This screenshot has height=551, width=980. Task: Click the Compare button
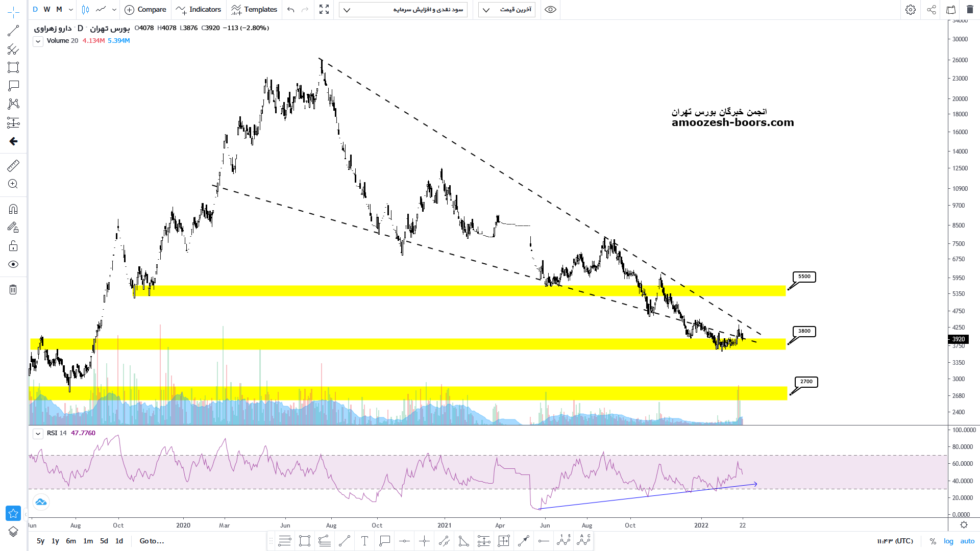[145, 10]
